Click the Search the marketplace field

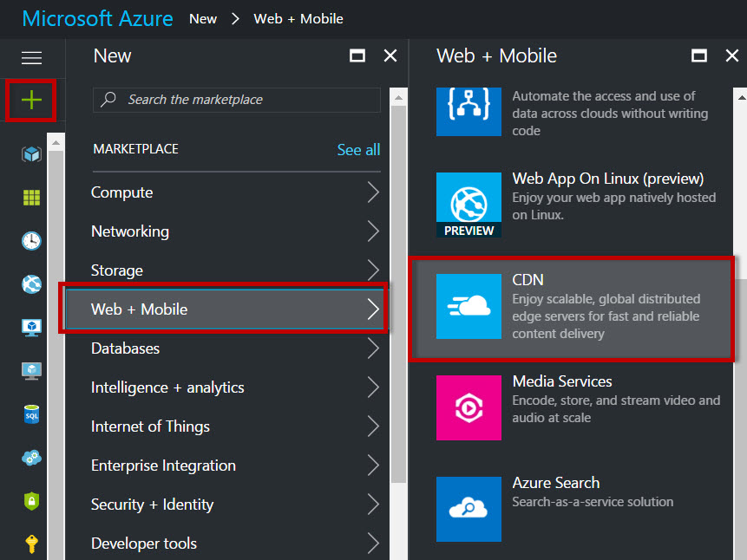[237, 100]
